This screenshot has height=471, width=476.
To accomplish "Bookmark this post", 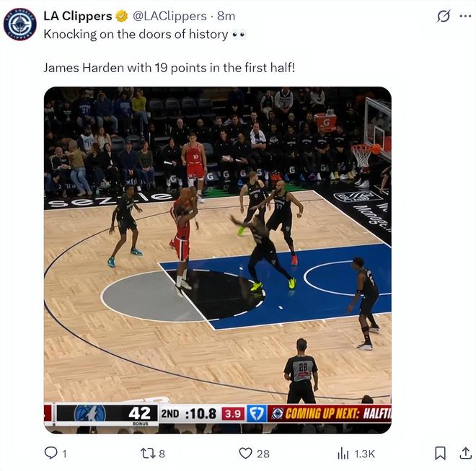I will (440, 453).
